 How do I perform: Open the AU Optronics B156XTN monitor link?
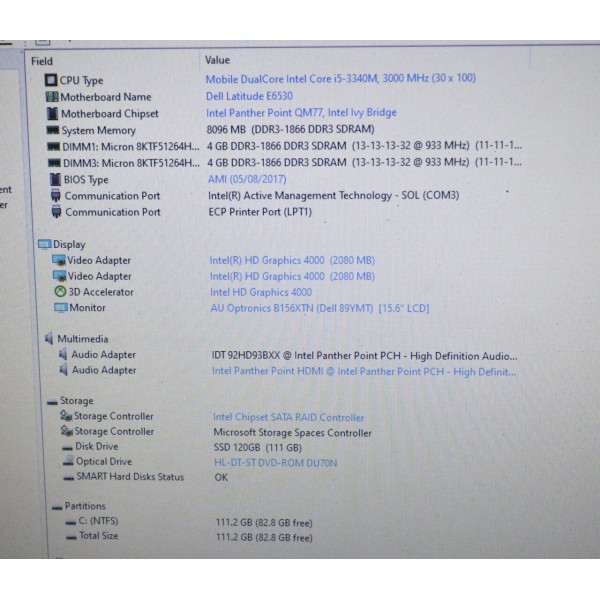point(320,308)
